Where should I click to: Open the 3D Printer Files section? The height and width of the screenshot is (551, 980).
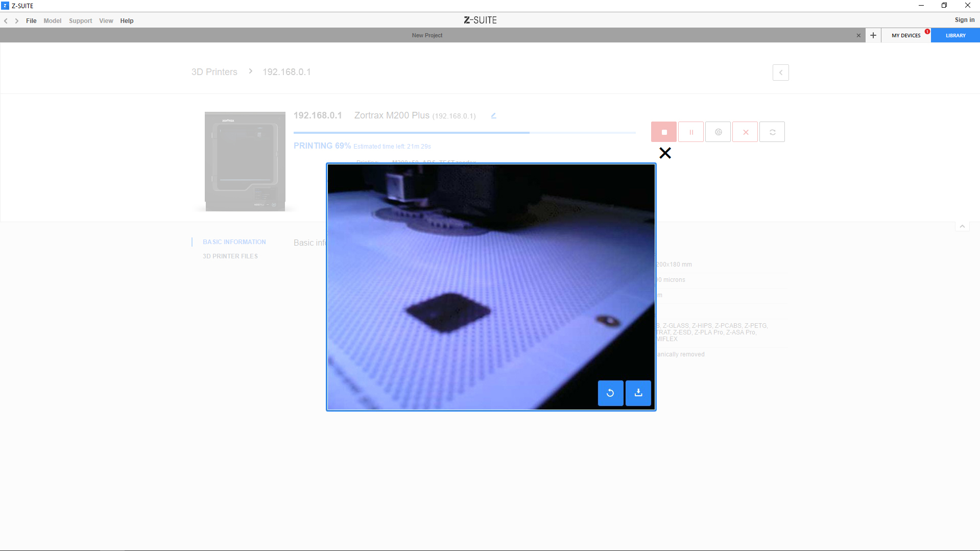point(230,256)
